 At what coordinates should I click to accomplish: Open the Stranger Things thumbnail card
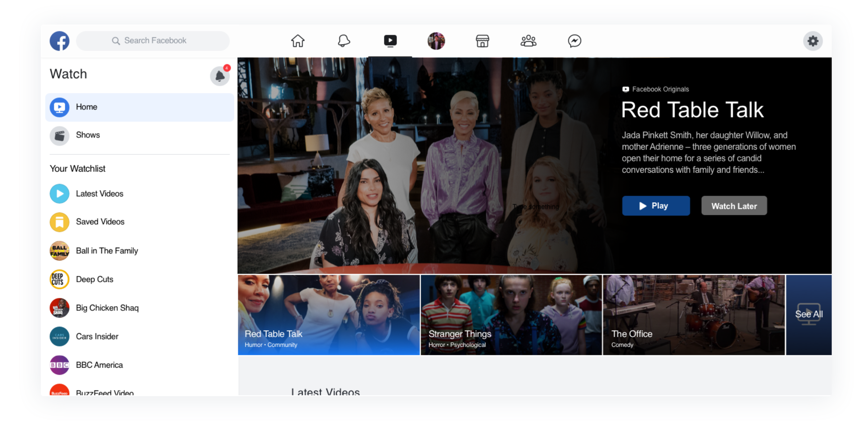point(511,315)
